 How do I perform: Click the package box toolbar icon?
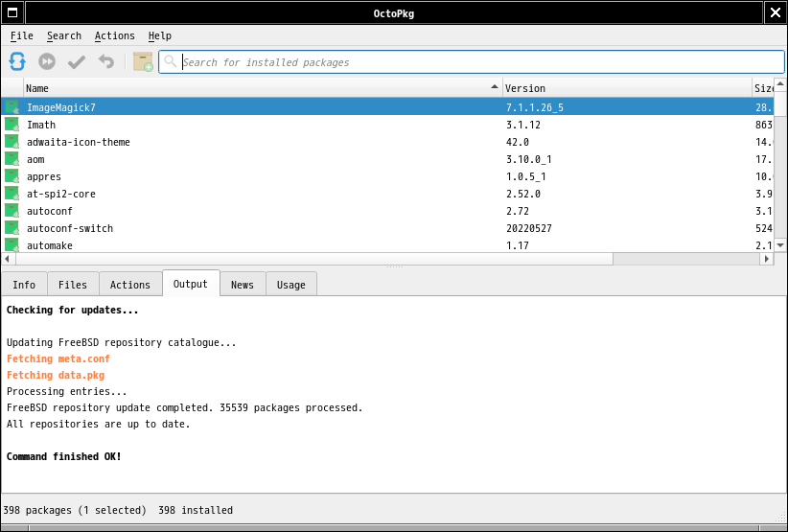(x=143, y=62)
